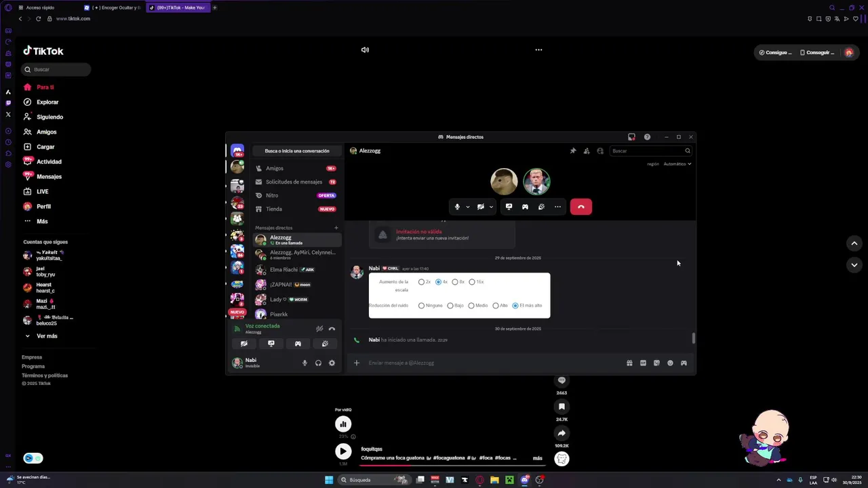
Task: Expand TikTok video caption with más
Action: [538, 458]
